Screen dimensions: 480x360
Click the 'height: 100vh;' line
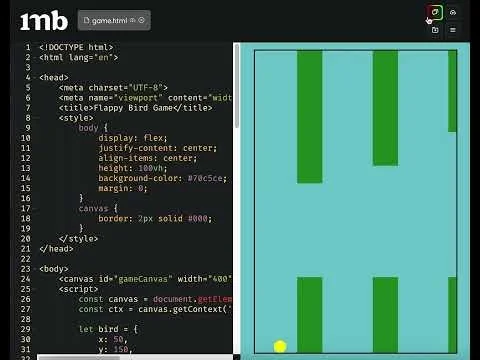click(x=133, y=168)
